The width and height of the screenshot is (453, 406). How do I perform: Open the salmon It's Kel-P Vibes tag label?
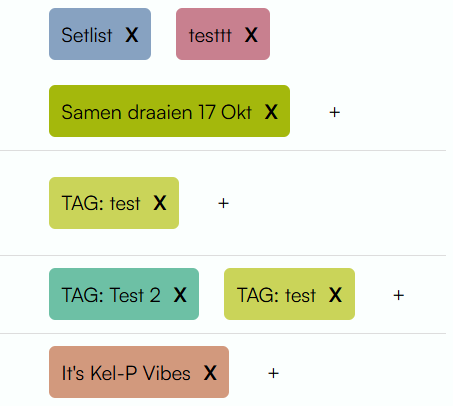click(x=126, y=373)
